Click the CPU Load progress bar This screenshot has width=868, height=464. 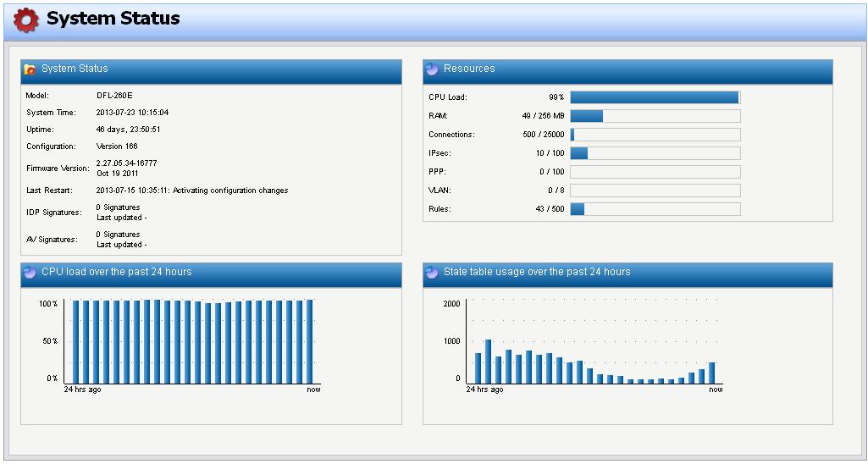coord(655,97)
